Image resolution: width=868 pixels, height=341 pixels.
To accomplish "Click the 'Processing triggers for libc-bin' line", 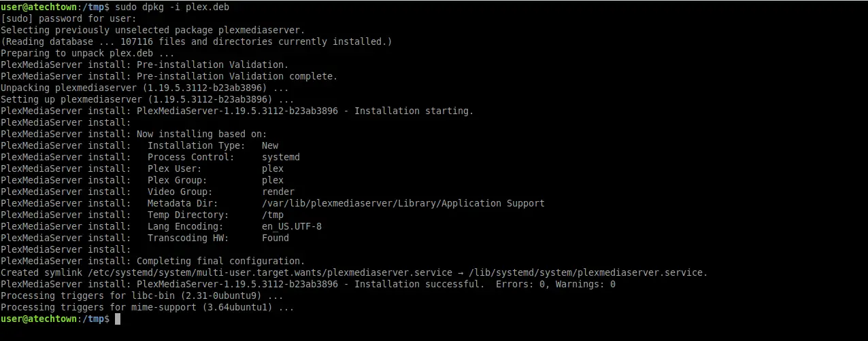I will pyautogui.click(x=142, y=295).
